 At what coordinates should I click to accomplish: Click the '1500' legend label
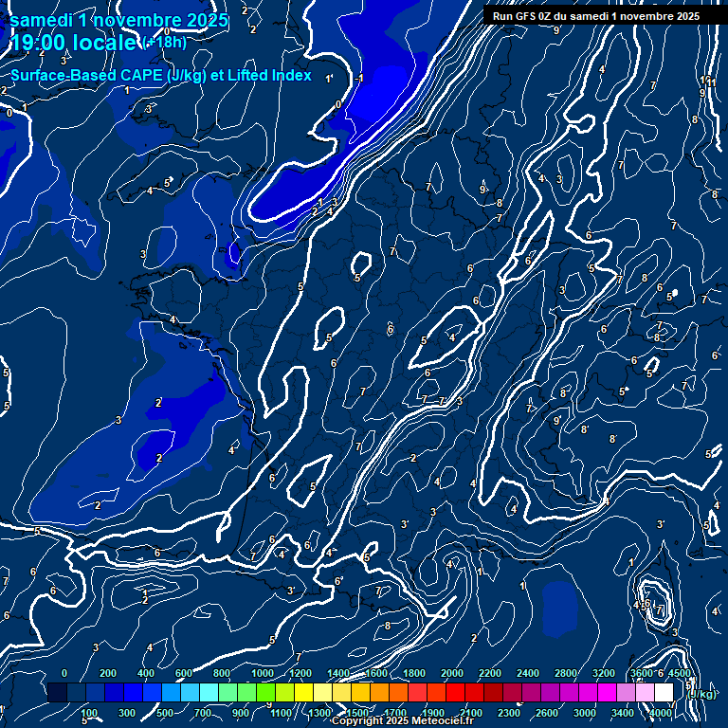(x=357, y=713)
